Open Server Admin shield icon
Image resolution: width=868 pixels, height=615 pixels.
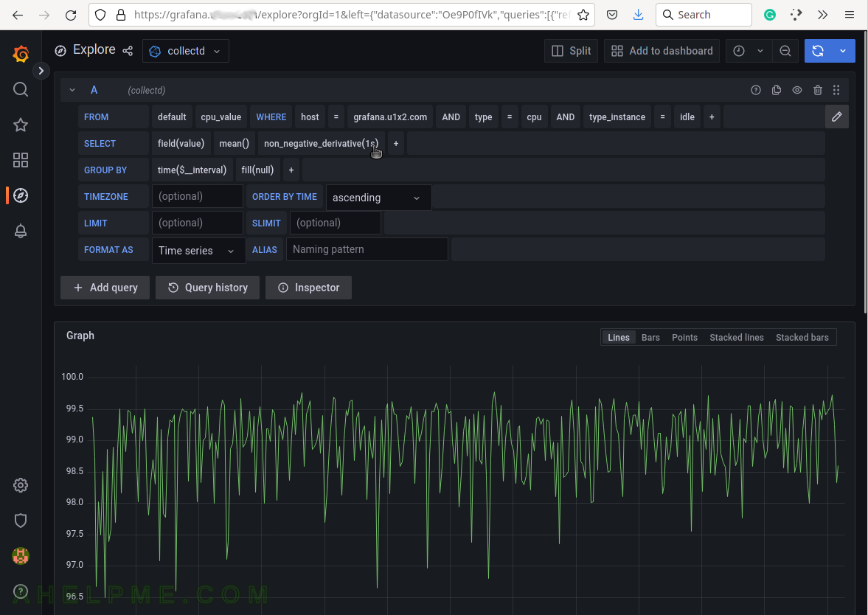pyautogui.click(x=21, y=521)
